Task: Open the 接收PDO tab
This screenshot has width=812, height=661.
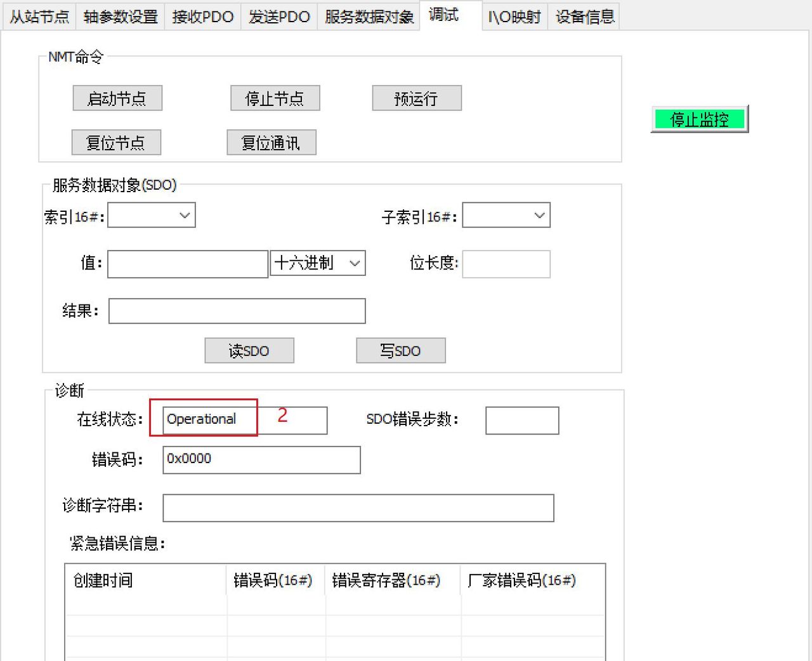Action: click(202, 16)
